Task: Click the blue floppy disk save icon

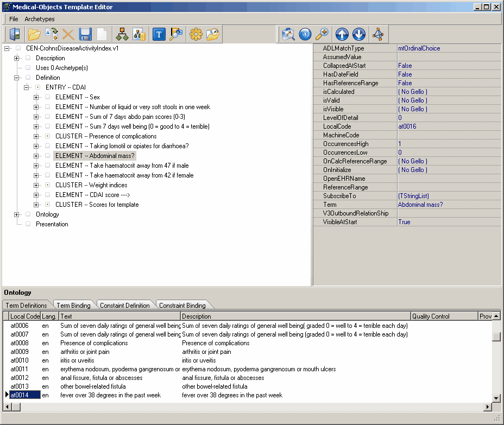Action: pos(85,34)
